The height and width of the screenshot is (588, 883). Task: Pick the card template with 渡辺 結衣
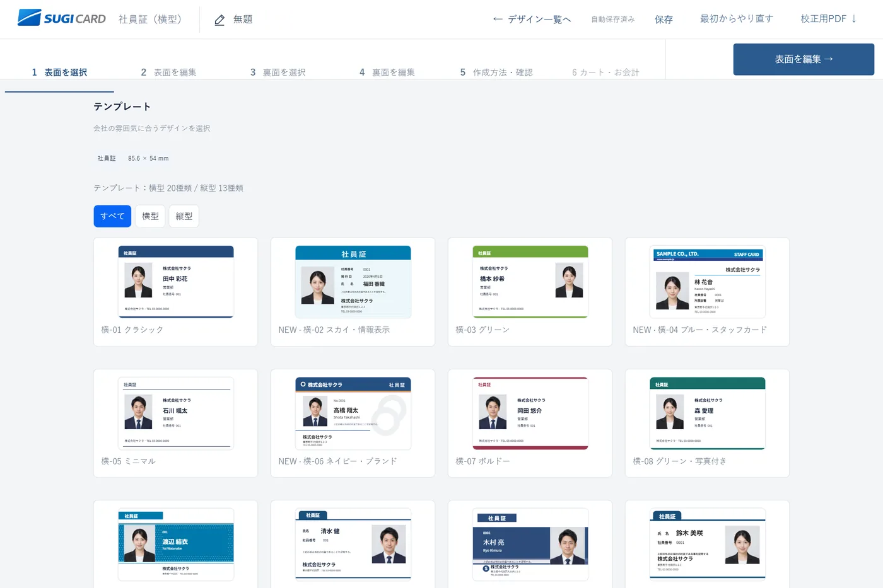coord(175,545)
